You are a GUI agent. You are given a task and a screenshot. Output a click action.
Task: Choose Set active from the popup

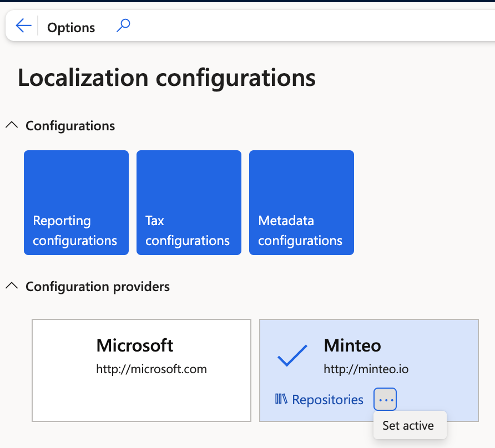pyautogui.click(x=408, y=425)
